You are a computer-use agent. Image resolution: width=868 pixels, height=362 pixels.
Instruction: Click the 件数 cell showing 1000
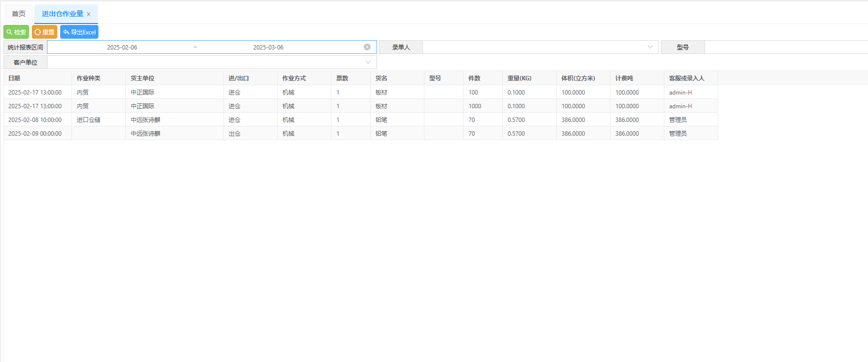point(475,106)
